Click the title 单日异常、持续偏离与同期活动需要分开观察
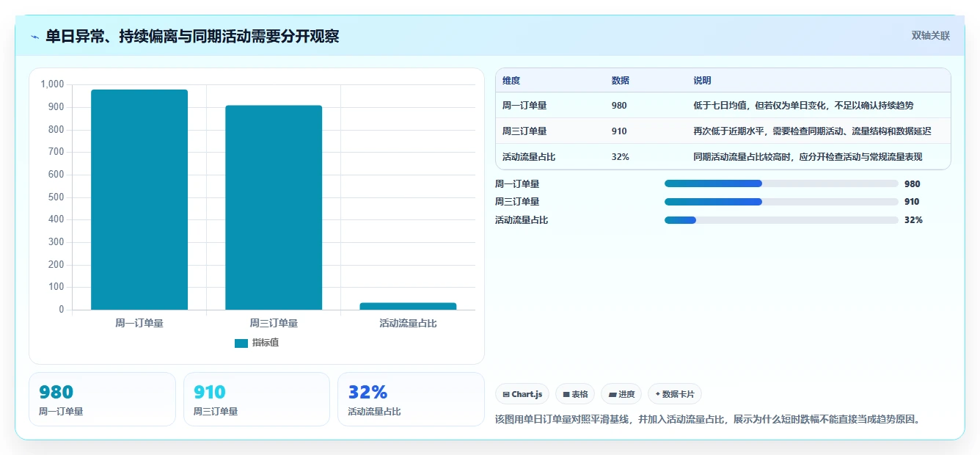Image resolution: width=980 pixels, height=455 pixels. pyautogui.click(x=192, y=37)
